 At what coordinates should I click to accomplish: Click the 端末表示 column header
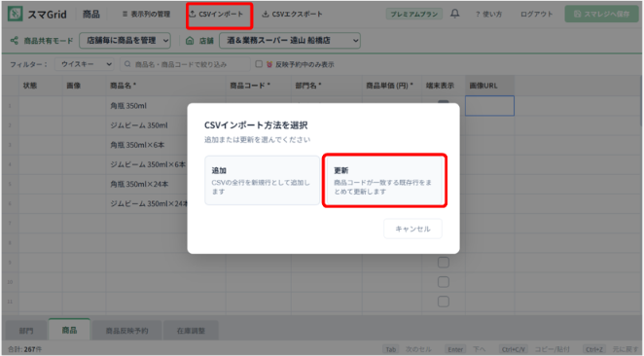(444, 86)
